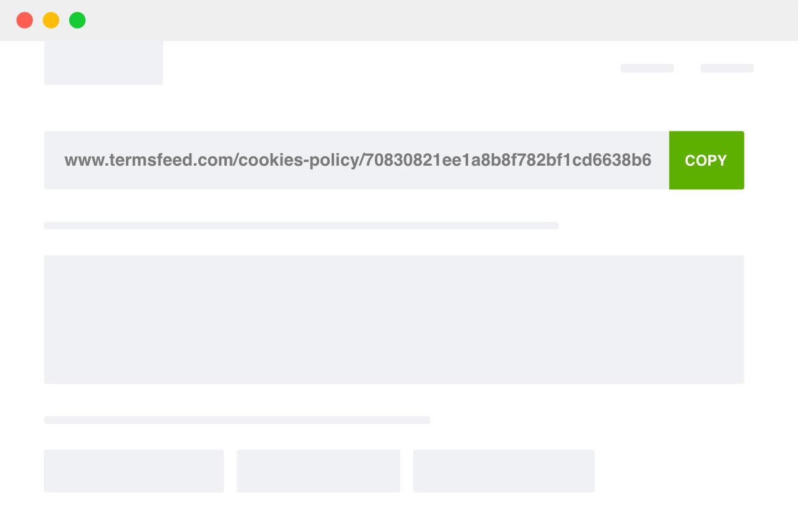Viewport: 798px width, 532px height.
Task: Click the green COPY button
Action: (x=706, y=160)
